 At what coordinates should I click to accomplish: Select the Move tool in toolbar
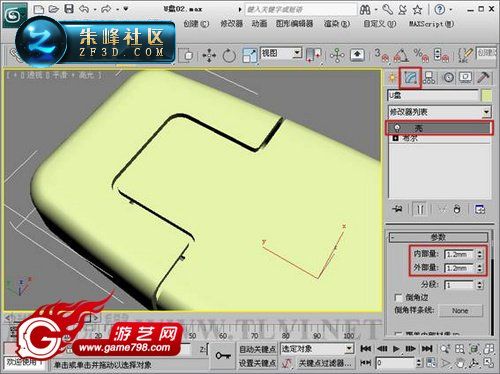pyautogui.click(x=209, y=55)
